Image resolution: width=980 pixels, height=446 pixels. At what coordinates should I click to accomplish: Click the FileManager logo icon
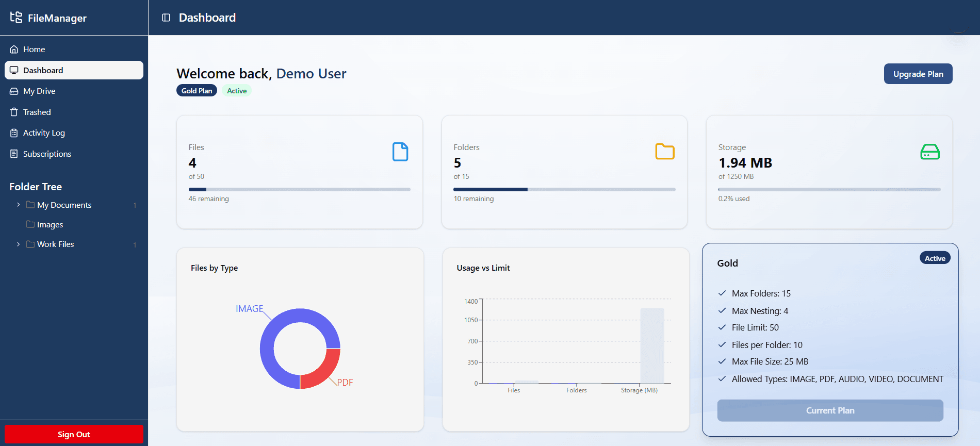[x=16, y=18]
